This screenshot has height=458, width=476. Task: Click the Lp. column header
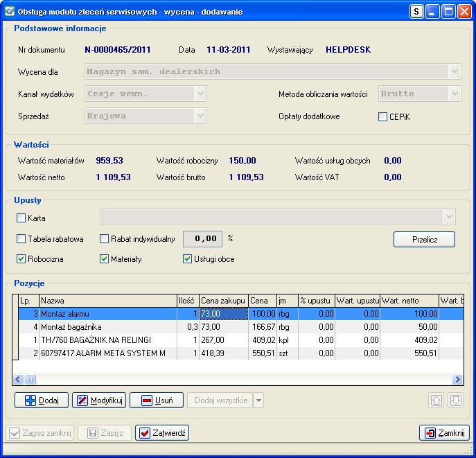(x=29, y=301)
